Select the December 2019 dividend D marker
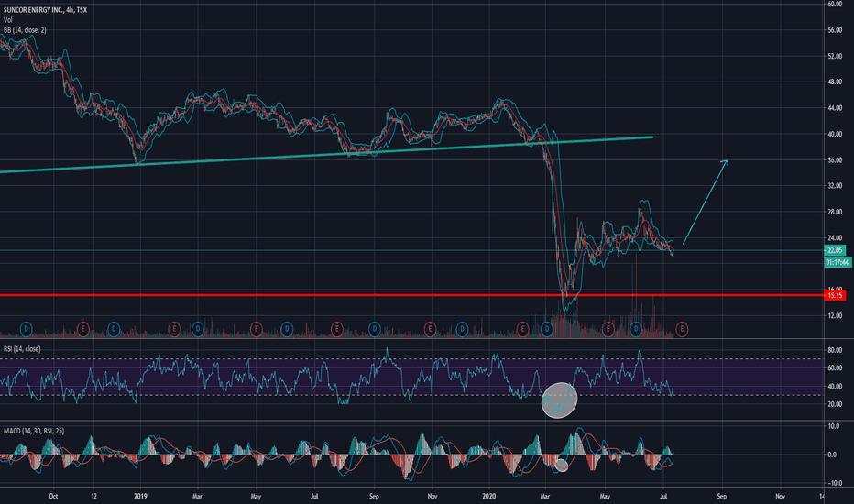The image size is (854, 504). (x=462, y=329)
